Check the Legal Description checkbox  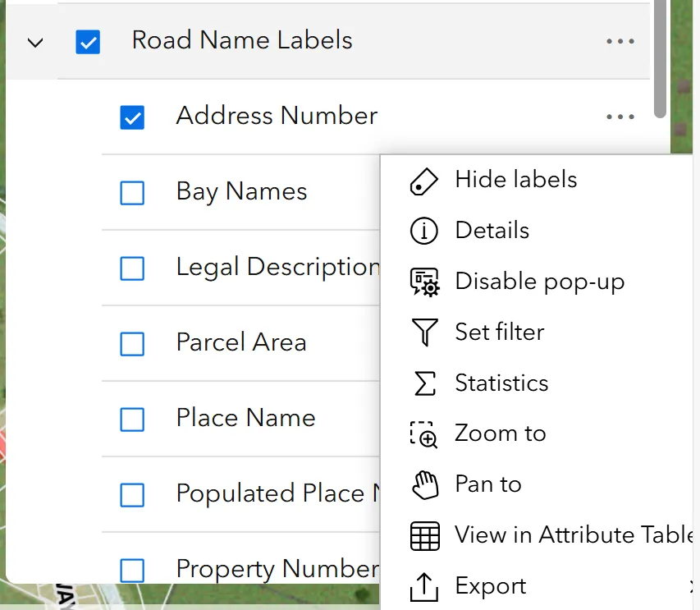pyautogui.click(x=132, y=268)
